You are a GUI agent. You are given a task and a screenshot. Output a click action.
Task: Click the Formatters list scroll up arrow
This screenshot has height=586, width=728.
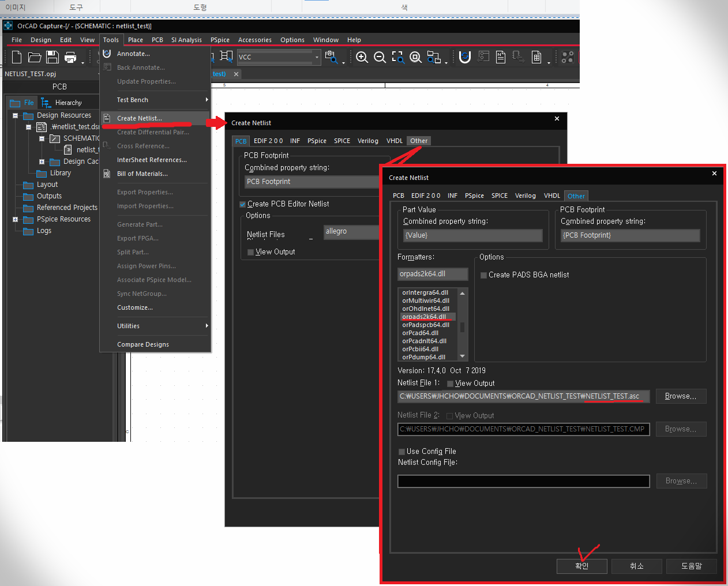pyautogui.click(x=462, y=293)
